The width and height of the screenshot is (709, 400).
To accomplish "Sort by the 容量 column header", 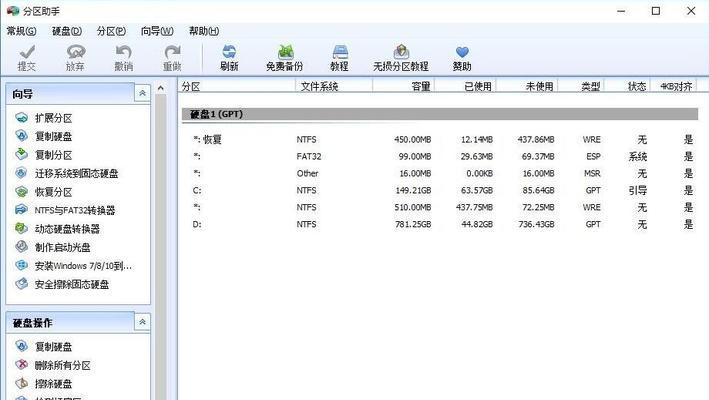I will point(403,86).
